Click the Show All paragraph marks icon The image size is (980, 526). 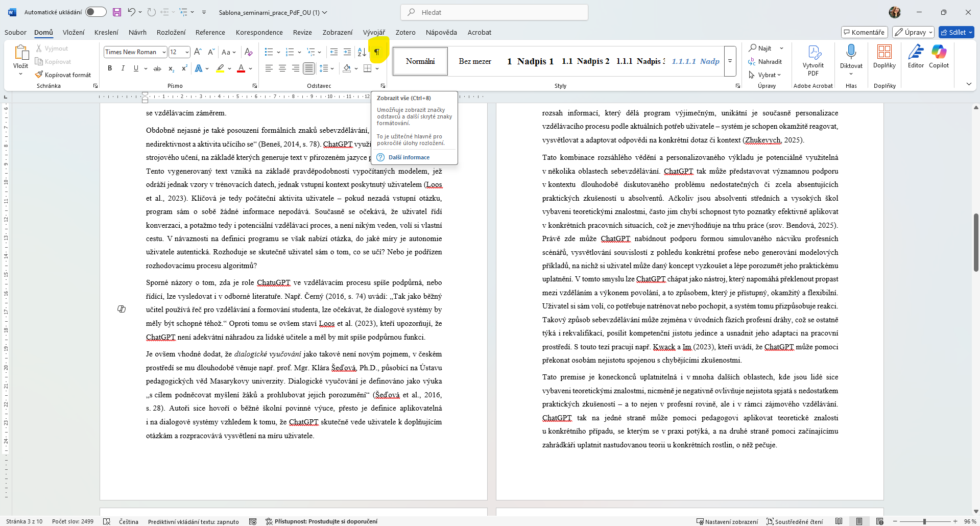point(377,52)
